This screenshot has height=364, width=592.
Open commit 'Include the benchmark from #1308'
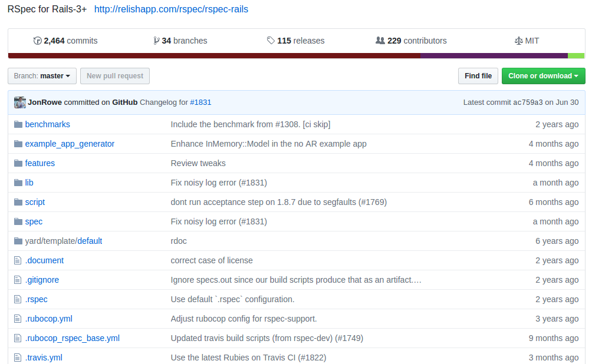tap(251, 124)
